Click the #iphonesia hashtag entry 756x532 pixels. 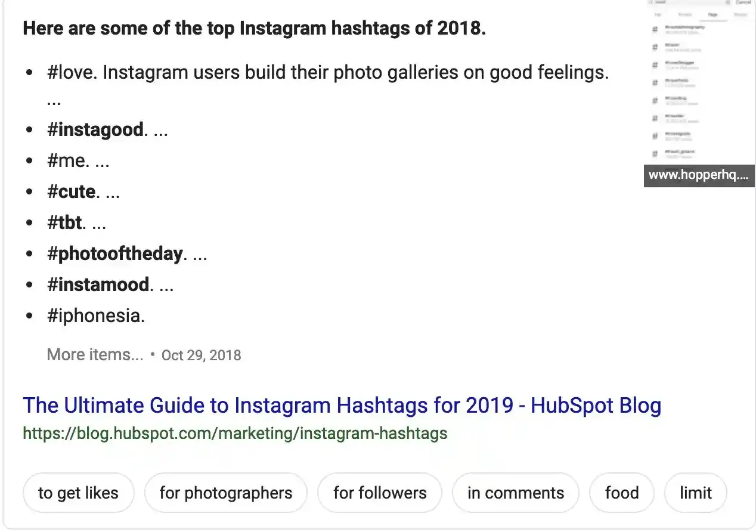[x=96, y=316]
